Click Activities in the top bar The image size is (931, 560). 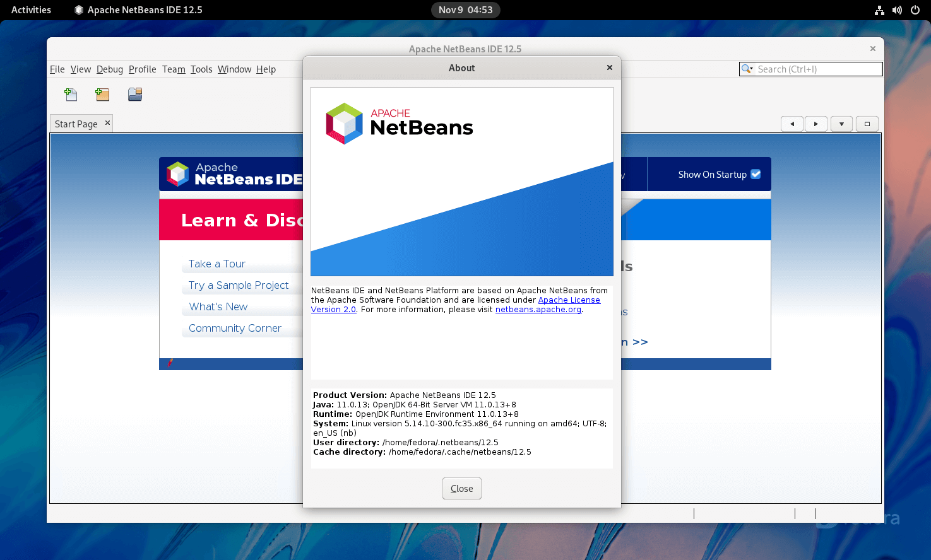[x=32, y=10]
